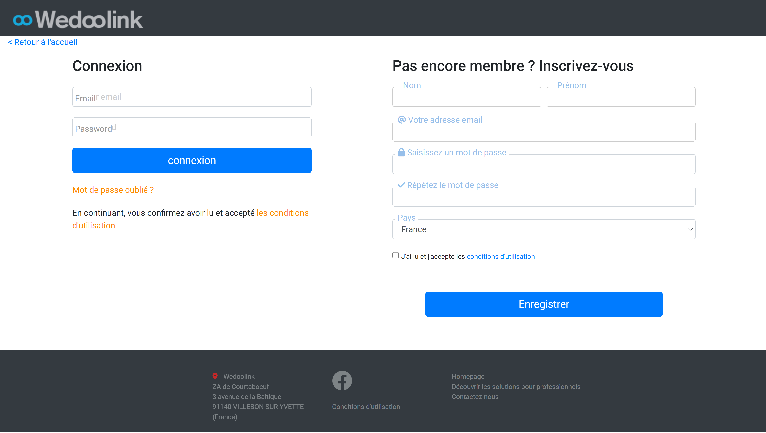Open the Mot de passe oublié link
This screenshot has width=766, height=433.
tap(113, 190)
